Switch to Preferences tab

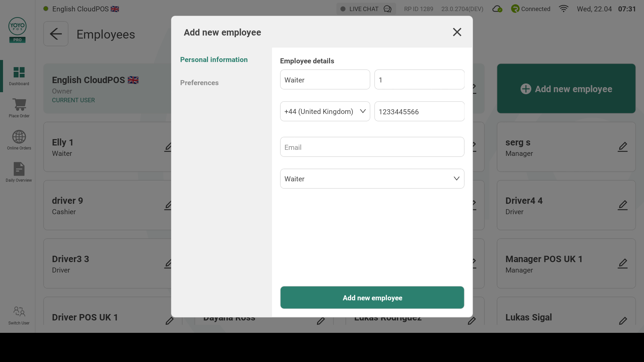click(199, 83)
